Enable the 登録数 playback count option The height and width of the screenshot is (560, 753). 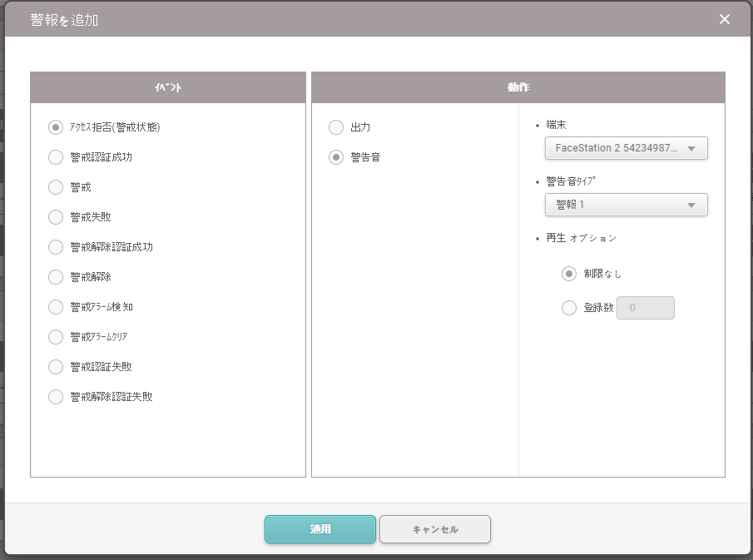pos(569,308)
